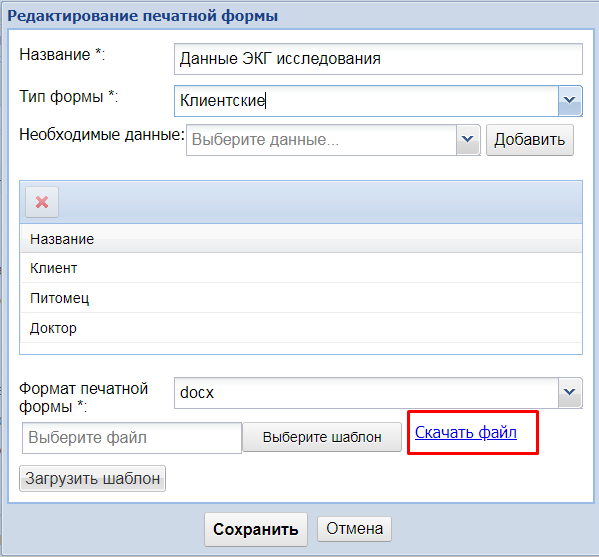Screen dimensions: 599x557
Task: Expand the Выберите данные dropdown arrow
Action: click(468, 139)
